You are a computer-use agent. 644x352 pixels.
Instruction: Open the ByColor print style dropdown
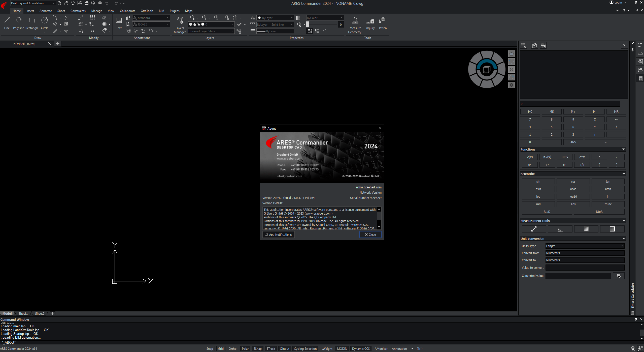[x=325, y=18]
